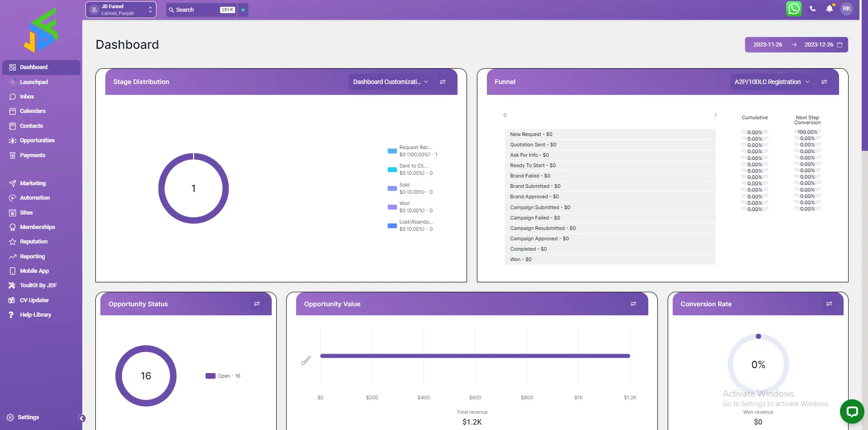
Task: Toggle the Open legend in Opportunity Status
Action: 223,376
